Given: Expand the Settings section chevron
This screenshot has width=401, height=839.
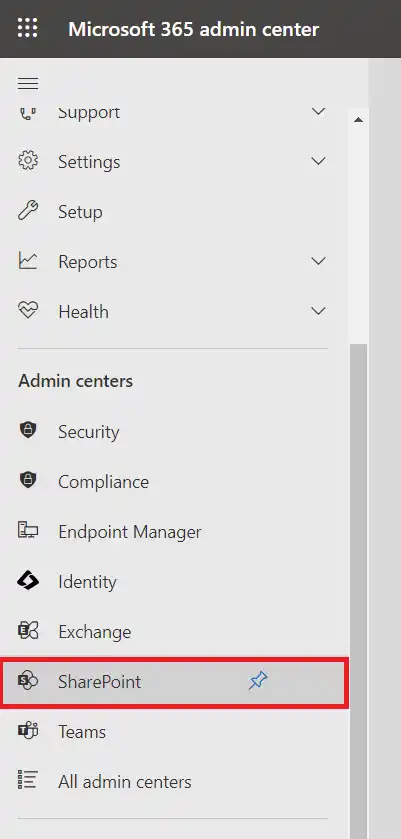Looking at the screenshot, I should point(319,161).
